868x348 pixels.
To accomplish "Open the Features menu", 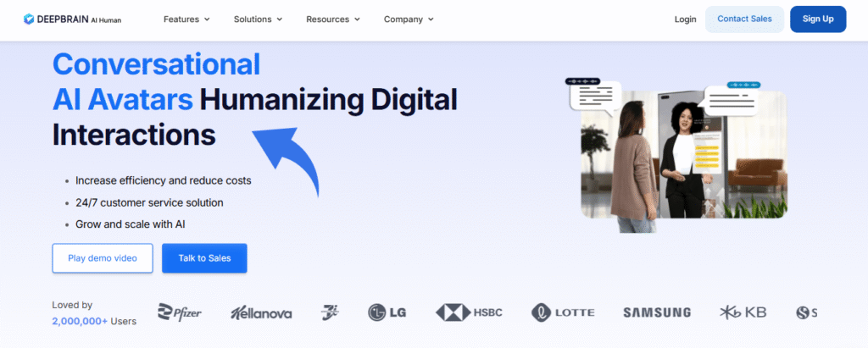I will coord(186,19).
